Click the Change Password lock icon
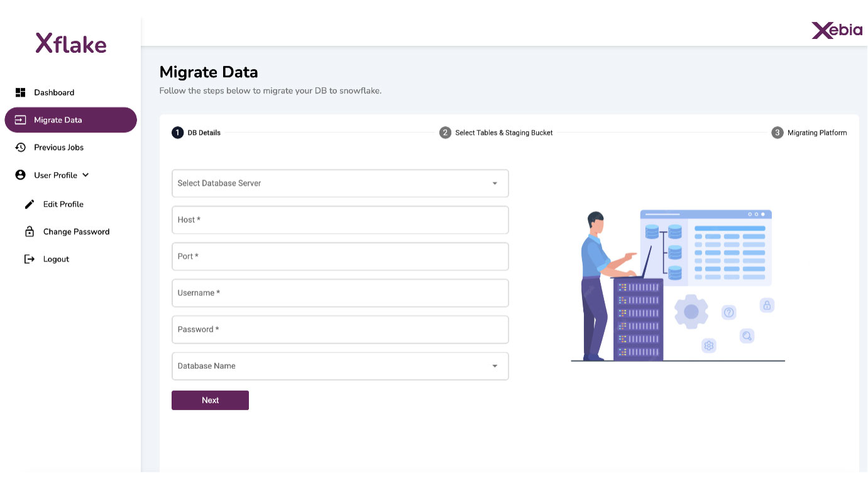 pos(30,232)
